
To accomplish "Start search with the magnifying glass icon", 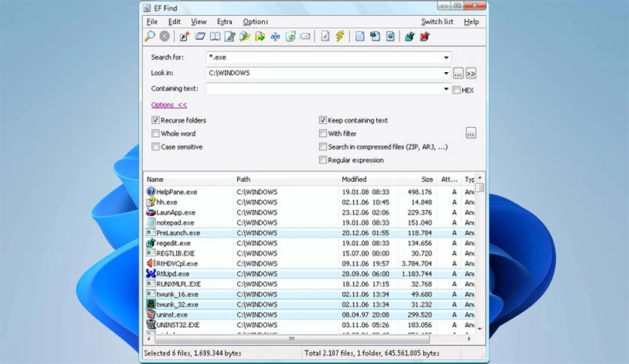I will click(x=150, y=37).
